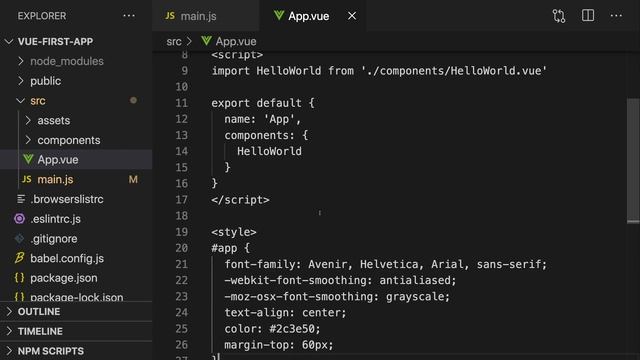
Task: Open the source control changes icon
Action: pos(559,16)
